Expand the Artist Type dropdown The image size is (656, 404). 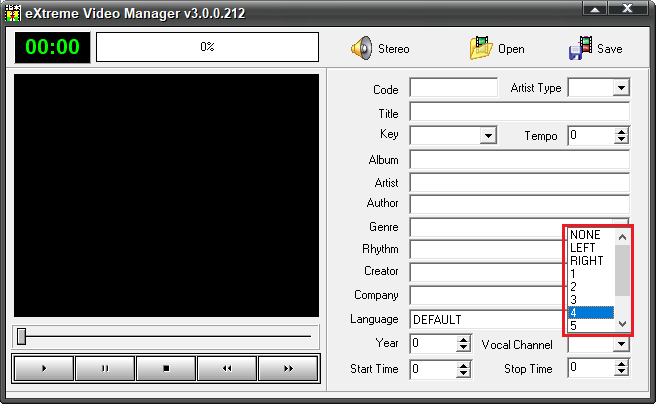click(621, 88)
